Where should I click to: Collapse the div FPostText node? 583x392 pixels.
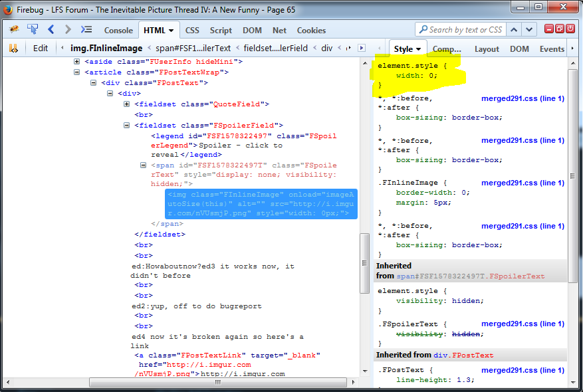(93, 83)
